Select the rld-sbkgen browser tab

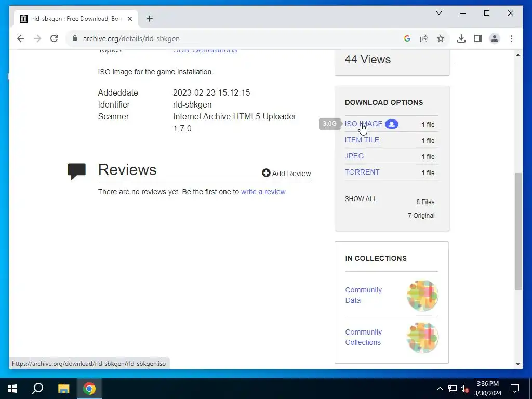point(76,19)
